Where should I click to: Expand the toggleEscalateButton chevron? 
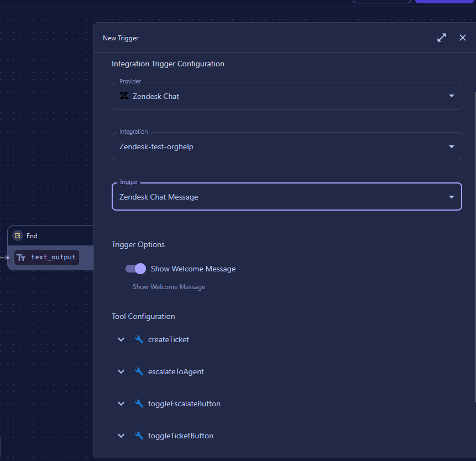tap(121, 404)
